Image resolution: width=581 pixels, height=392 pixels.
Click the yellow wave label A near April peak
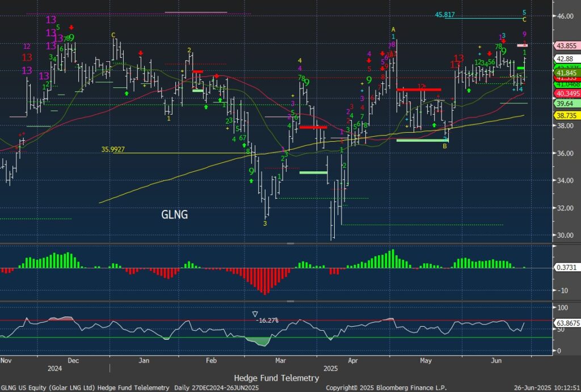394,29
